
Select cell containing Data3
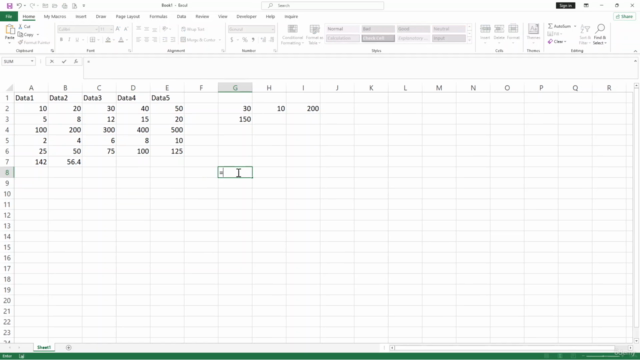tap(99, 98)
